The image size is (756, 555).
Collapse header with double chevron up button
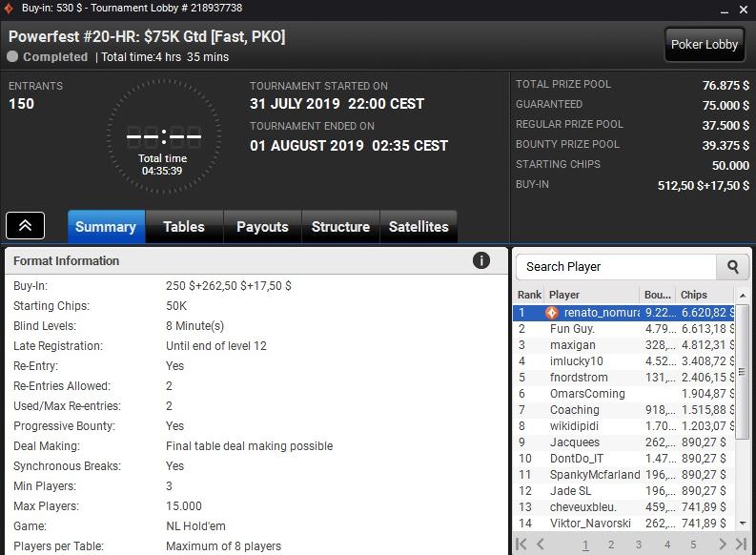click(25, 225)
